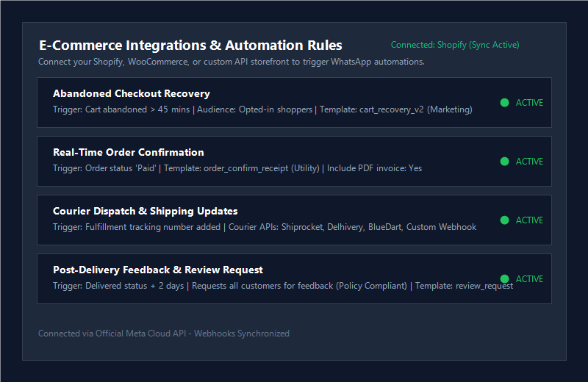Click the Delivered status + 2 days trigger details
588x382 pixels.
pyautogui.click(x=283, y=286)
